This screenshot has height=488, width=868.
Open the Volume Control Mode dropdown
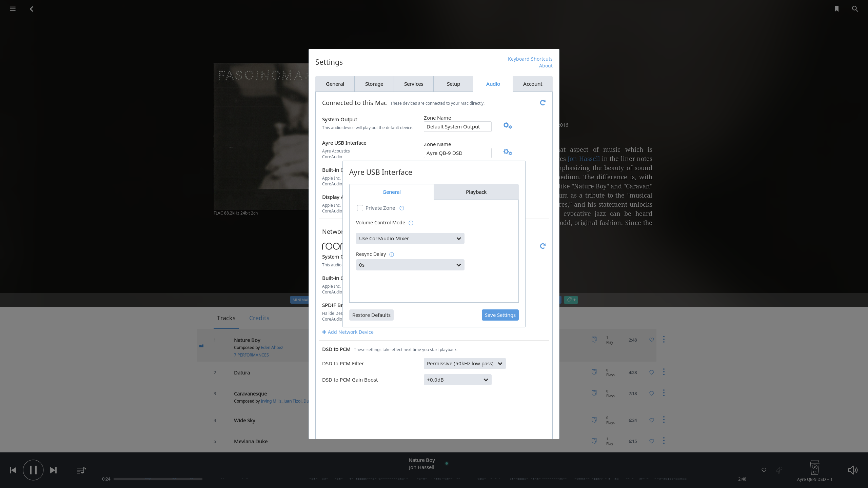(410, 239)
